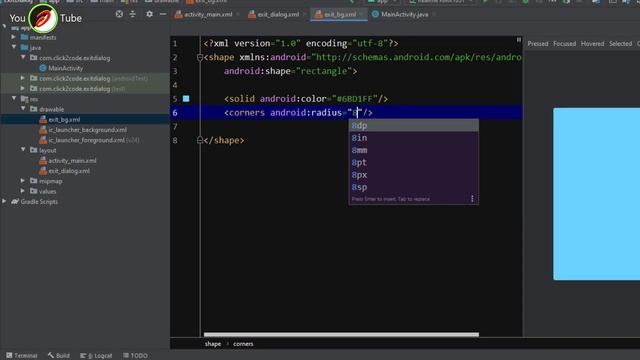Click the collapse-all icon in Project panel header
The image size is (640, 360).
tap(133, 14)
